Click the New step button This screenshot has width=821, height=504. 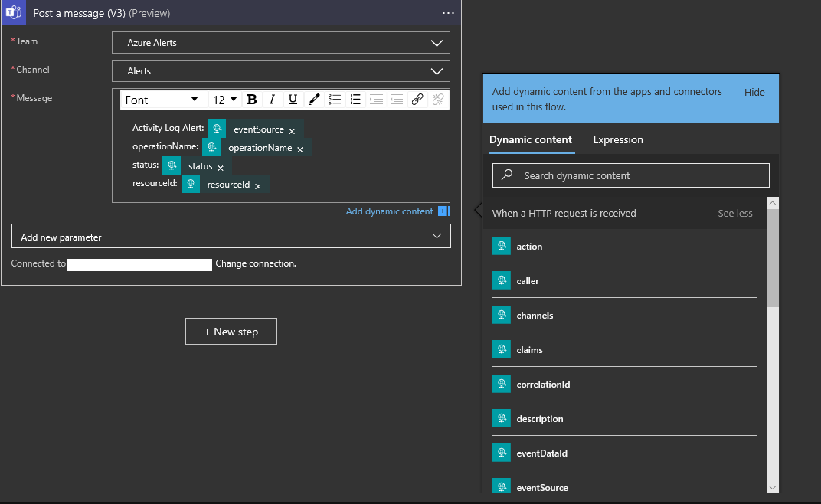(x=231, y=332)
